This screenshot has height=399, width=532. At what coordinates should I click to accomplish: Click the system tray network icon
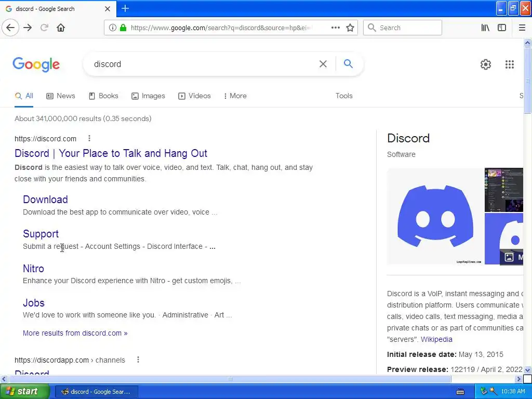(x=484, y=391)
